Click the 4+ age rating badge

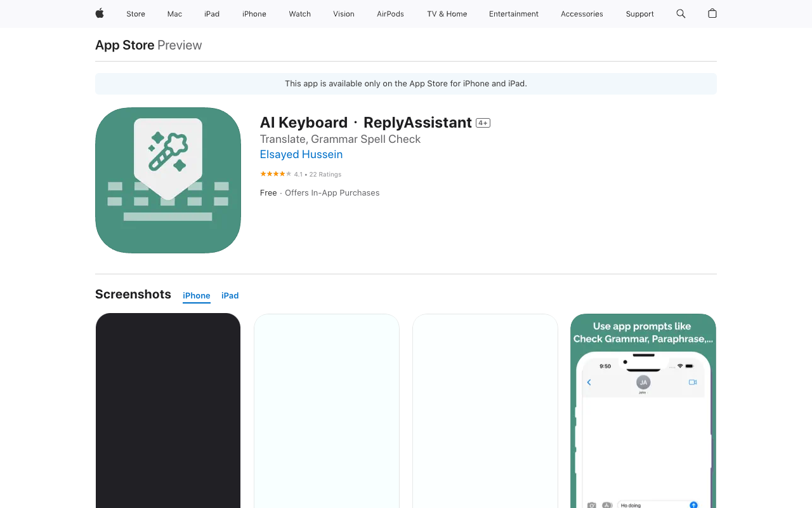pyautogui.click(x=483, y=123)
